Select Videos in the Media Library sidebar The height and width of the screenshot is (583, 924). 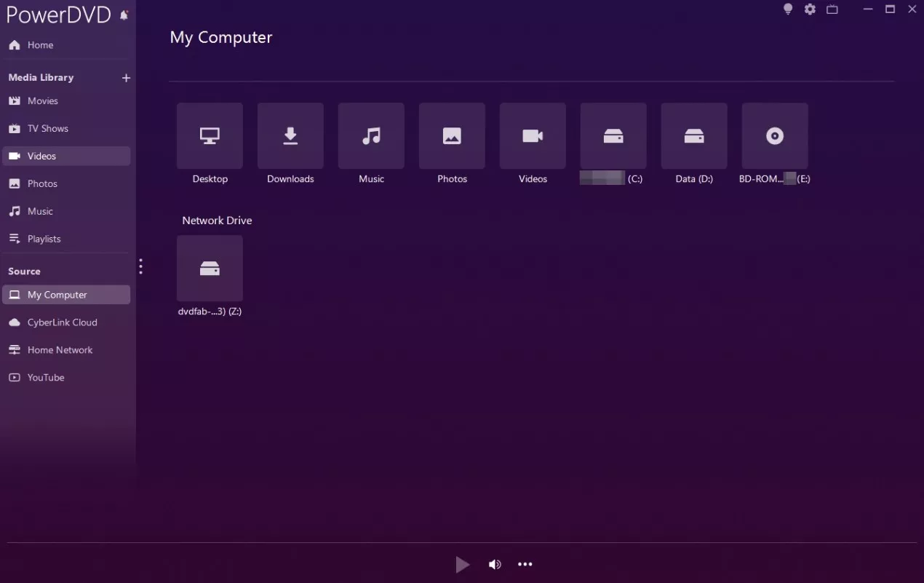[x=67, y=156]
